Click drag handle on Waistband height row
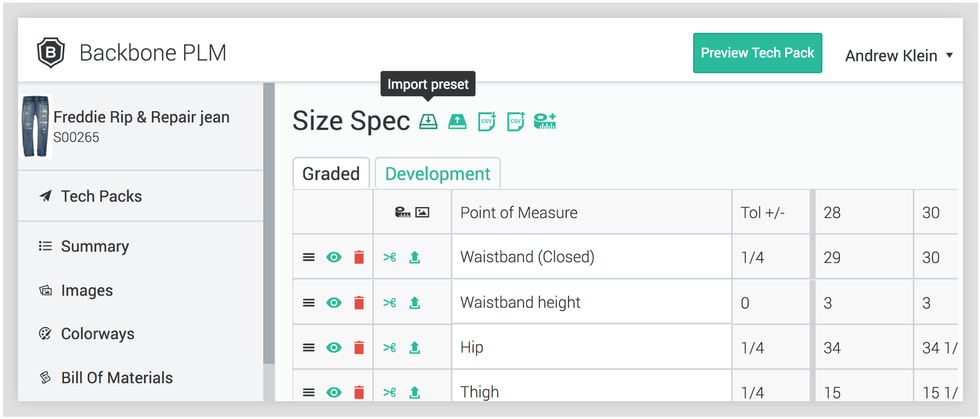Screen dimensions: 980x419 (308, 303)
